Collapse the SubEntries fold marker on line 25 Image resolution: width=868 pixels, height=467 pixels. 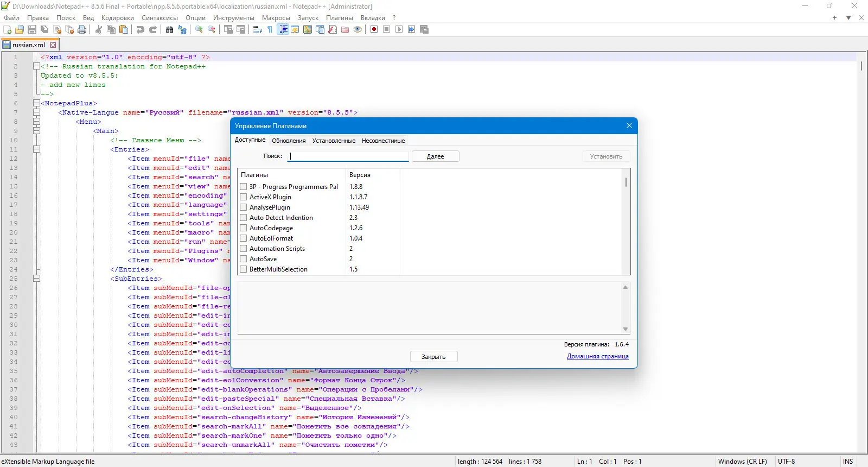pos(36,279)
